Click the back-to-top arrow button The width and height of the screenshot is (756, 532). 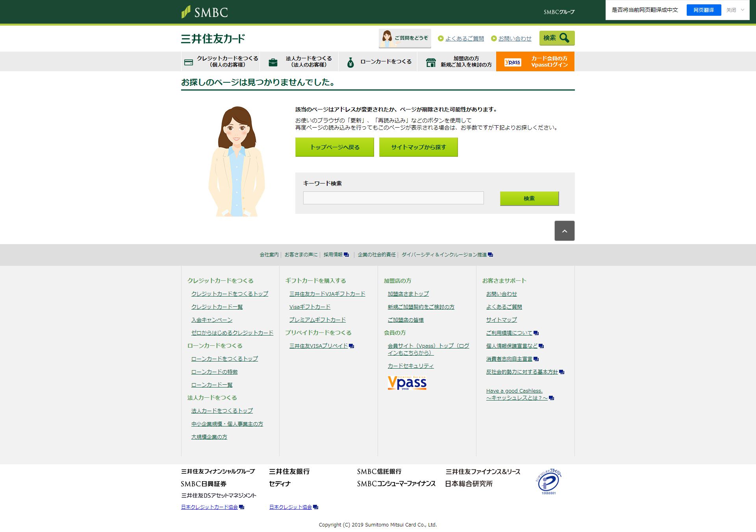565,231
